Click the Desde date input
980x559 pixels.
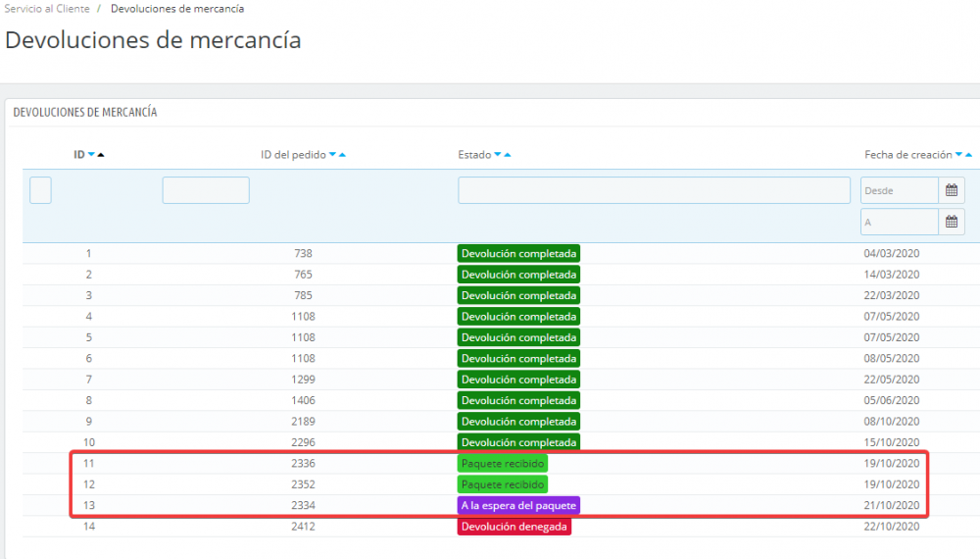pos(900,190)
